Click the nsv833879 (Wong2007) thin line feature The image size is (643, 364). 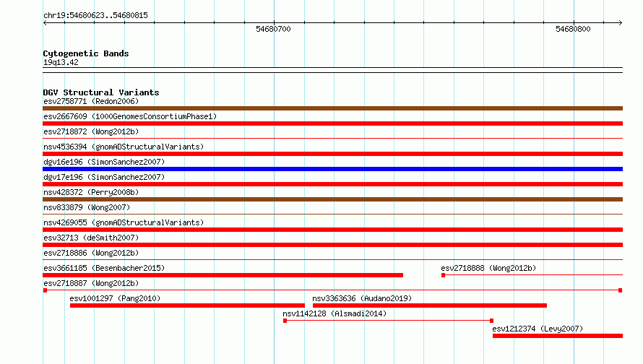(332, 214)
